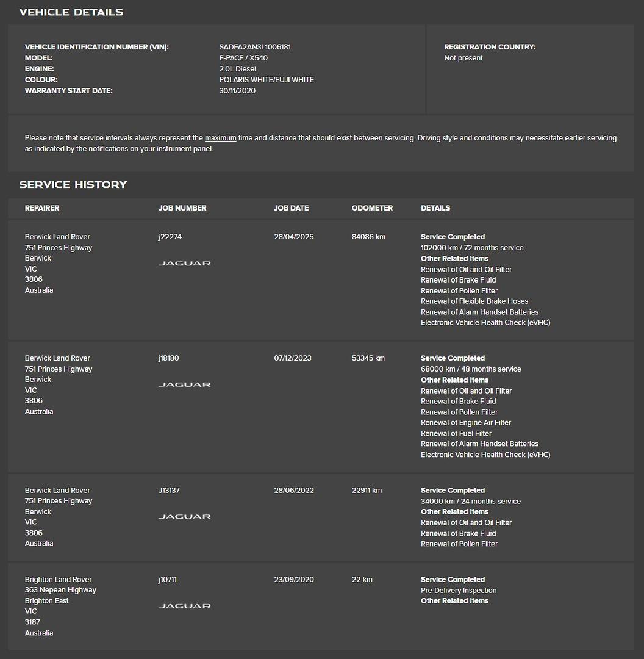Click the ODOMETER column header
Screen dimensions: 644x659
372,208
